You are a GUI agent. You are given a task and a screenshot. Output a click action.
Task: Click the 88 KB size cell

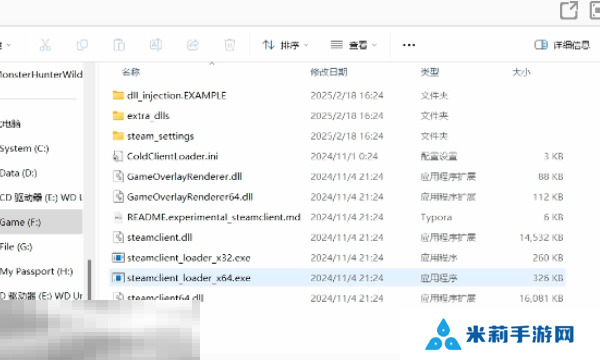pos(551,176)
